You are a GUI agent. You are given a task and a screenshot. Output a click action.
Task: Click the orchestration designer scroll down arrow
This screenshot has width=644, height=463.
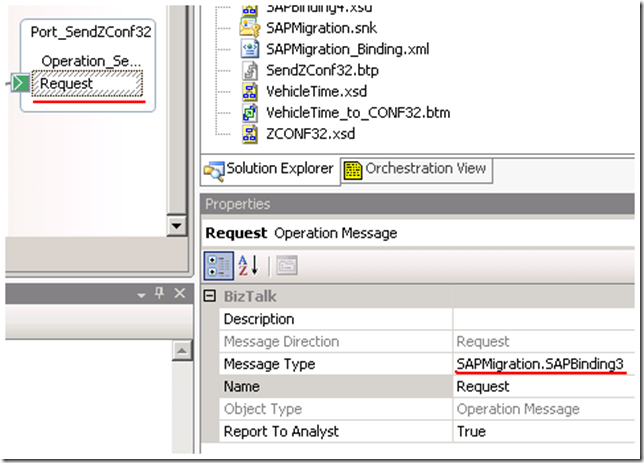pyautogui.click(x=177, y=226)
